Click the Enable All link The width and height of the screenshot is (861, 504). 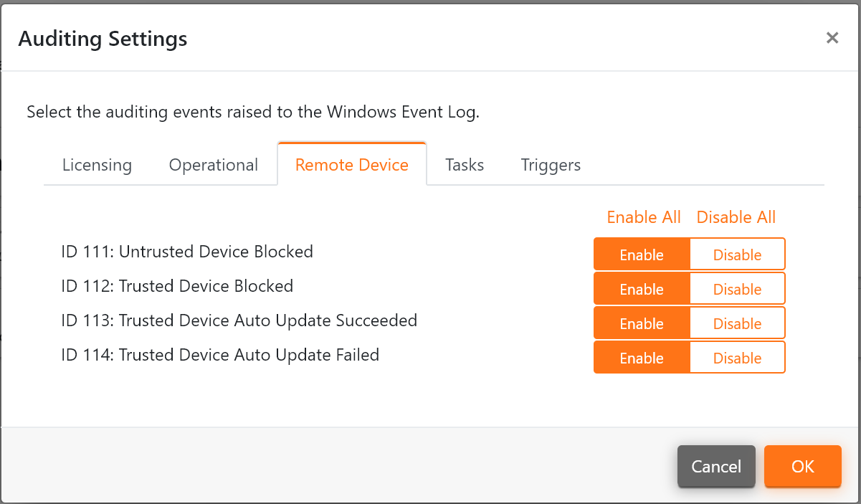click(x=644, y=217)
